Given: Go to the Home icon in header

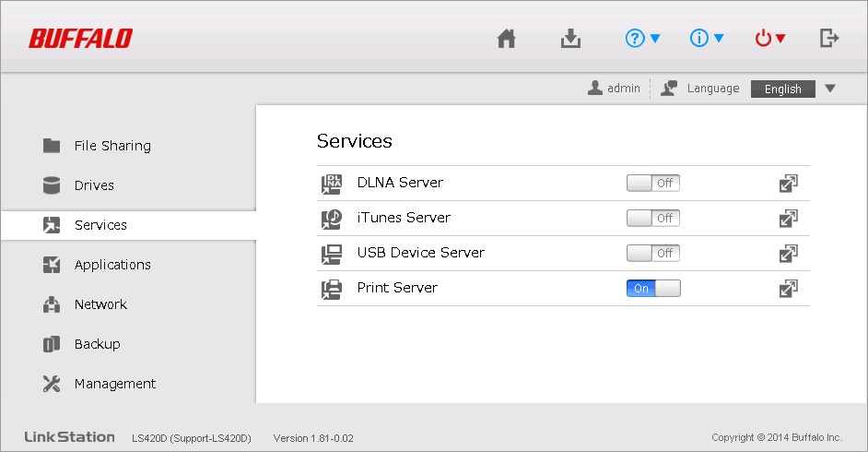Looking at the screenshot, I should coord(506,39).
